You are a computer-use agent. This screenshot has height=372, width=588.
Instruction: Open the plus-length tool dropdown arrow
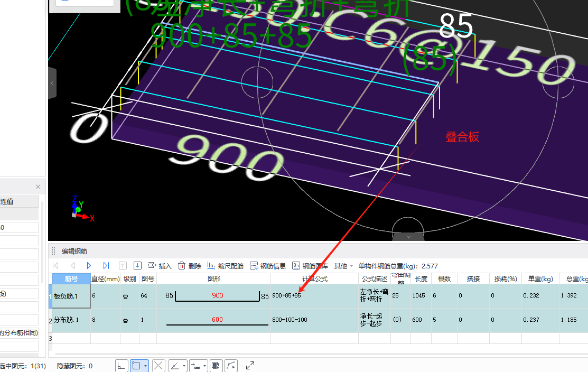point(205,366)
